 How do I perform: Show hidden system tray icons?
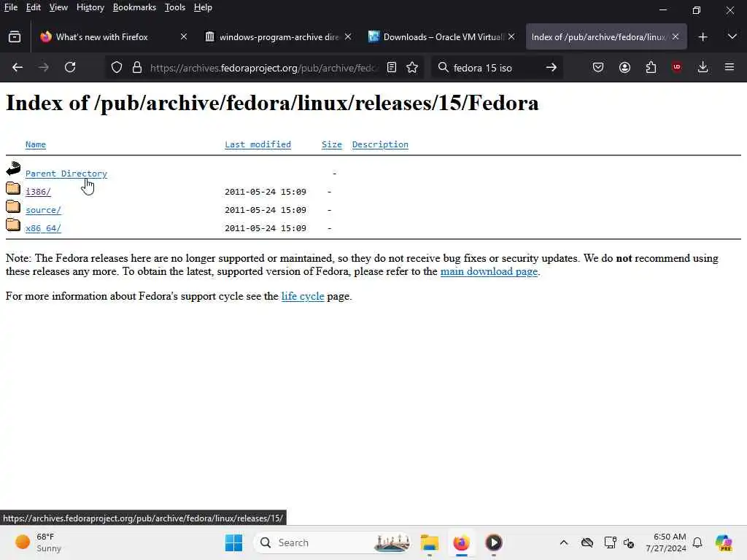(564, 542)
